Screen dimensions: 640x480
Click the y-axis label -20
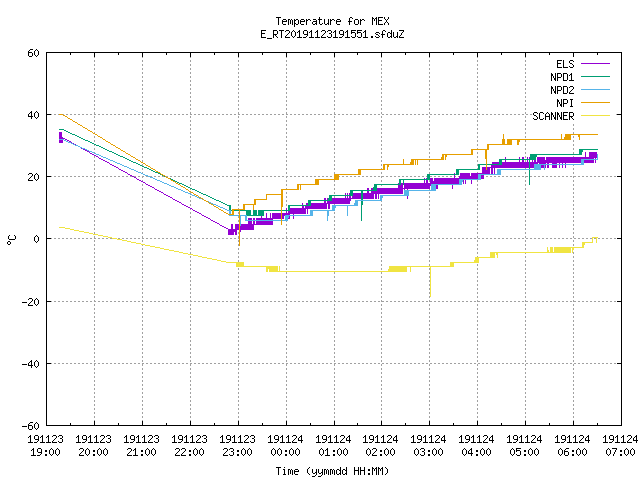pos(31,302)
